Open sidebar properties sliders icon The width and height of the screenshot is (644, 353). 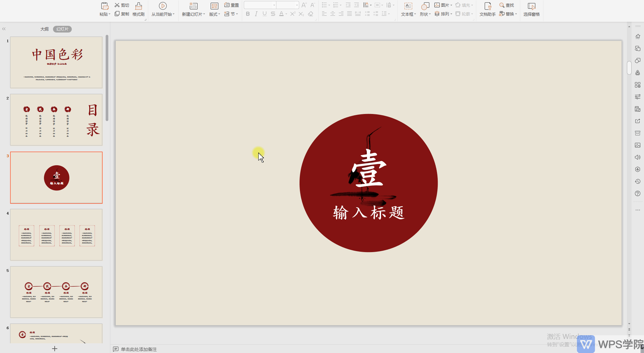(638, 97)
